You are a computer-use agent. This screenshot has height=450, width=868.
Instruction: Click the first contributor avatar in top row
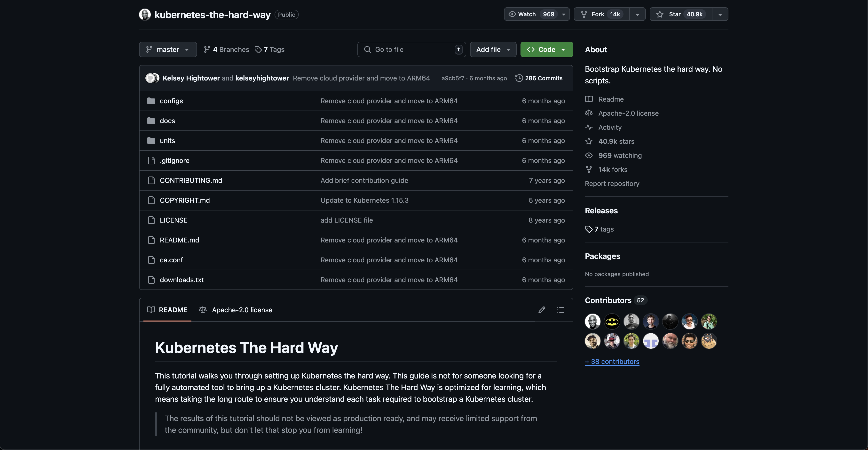click(x=593, y=322)
